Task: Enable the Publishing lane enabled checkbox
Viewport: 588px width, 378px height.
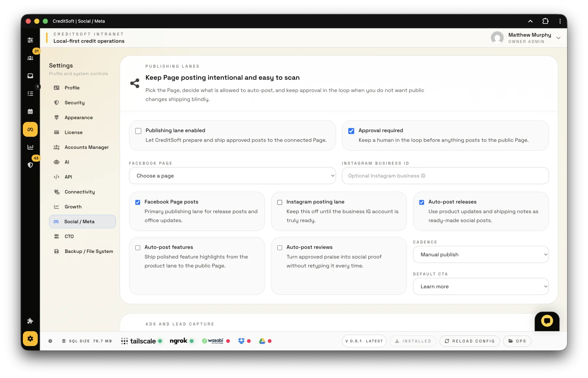Action: tap(139, 131)
